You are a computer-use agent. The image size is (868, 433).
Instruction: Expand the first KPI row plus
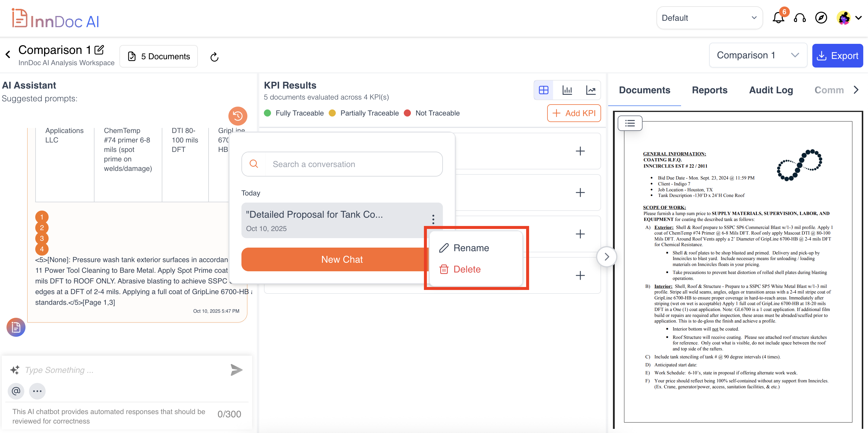tap(580, 151)
